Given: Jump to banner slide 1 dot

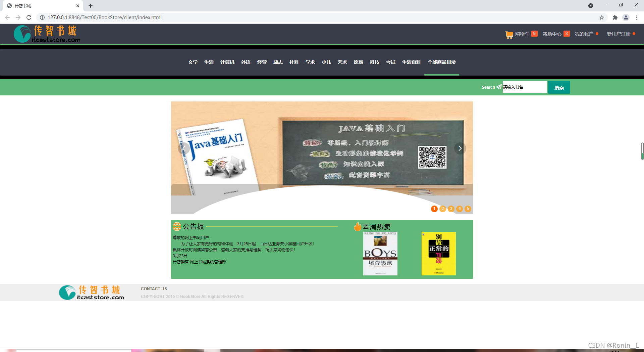Looking at the screenshot, I should pyautogui.click(x=434, y=209).
